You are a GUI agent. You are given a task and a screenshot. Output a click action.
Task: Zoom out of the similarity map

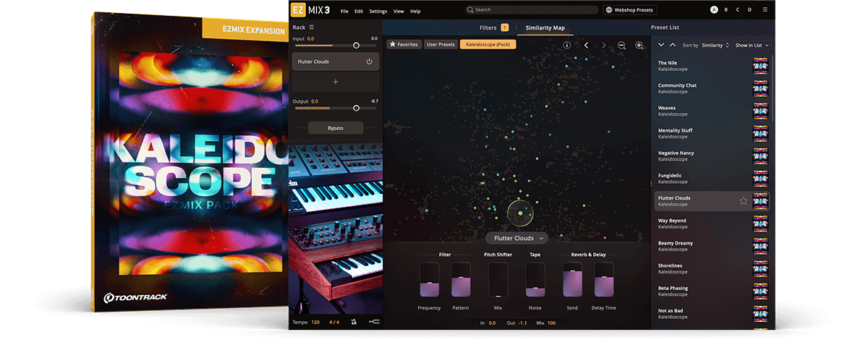pyautogui.click(x=621, y=45)
